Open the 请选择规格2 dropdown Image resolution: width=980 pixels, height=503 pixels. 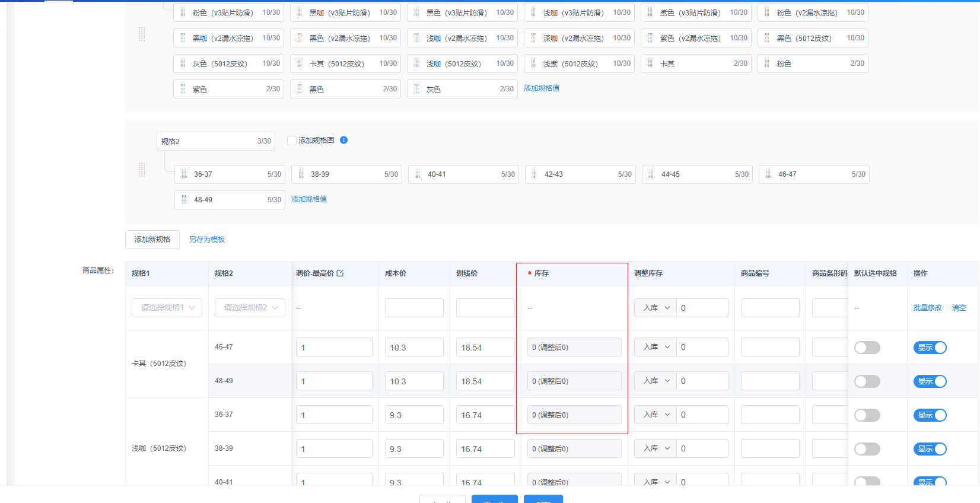[250, 308]
